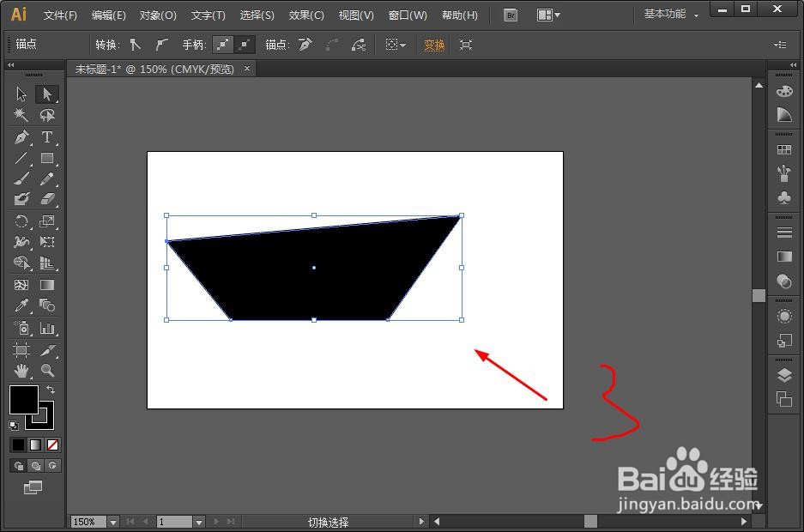The height and width of the screenshot is (532, 804).
Task: Cut path at selected anchor points
Action: [x=359, y=45]
